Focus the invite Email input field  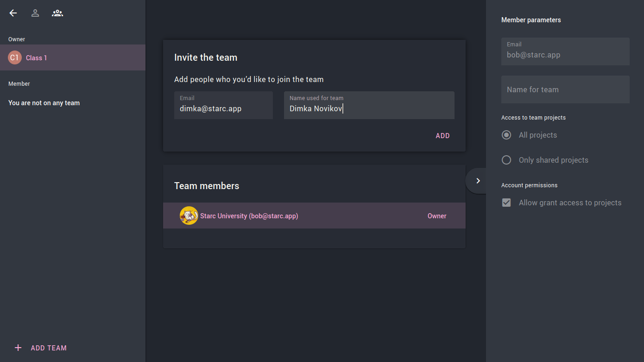point(223,108)
